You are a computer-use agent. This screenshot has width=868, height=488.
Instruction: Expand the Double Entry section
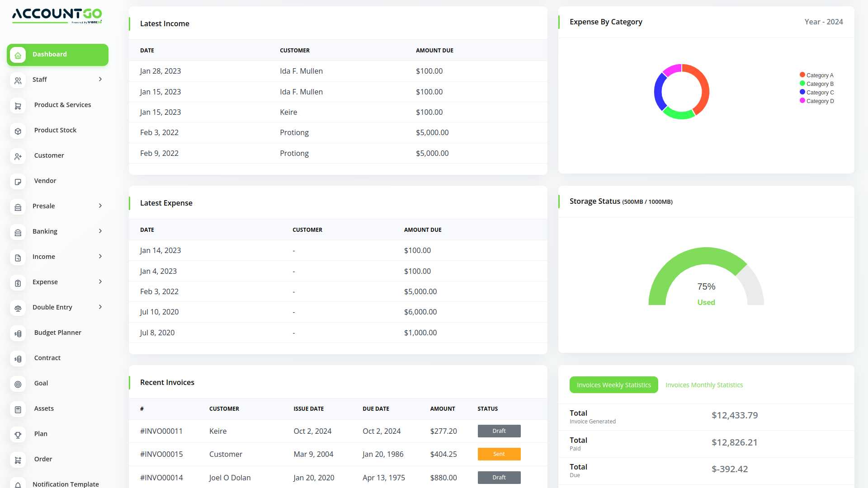(100, 307)
